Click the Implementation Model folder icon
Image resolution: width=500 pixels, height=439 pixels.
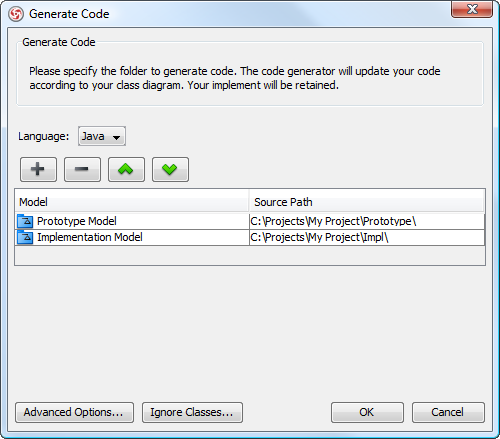coord(25,237)
